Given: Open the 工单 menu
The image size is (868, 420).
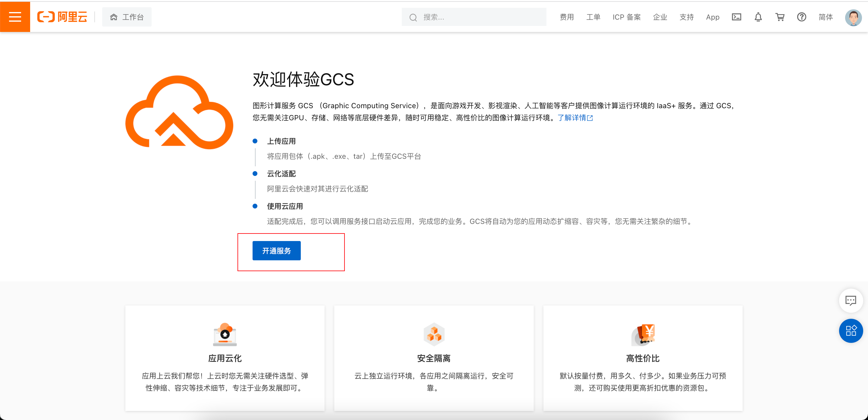Looking at the screenshot, I should click(593, 17).
